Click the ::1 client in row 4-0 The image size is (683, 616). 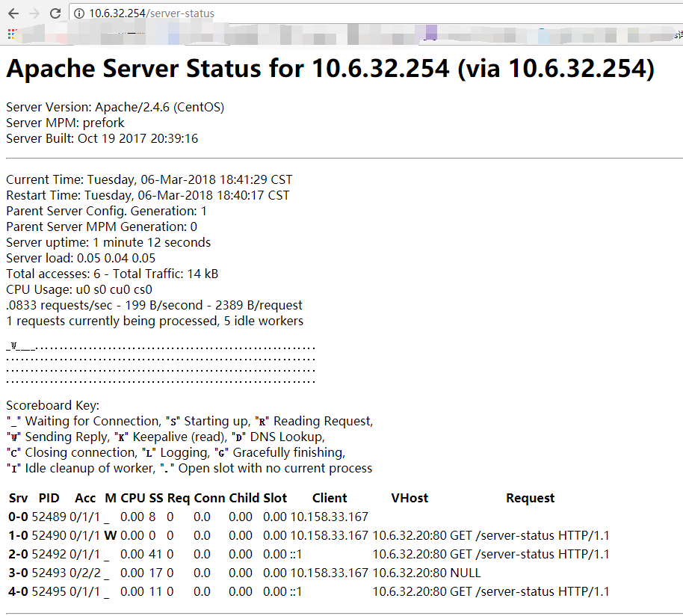tap(296, 591)
